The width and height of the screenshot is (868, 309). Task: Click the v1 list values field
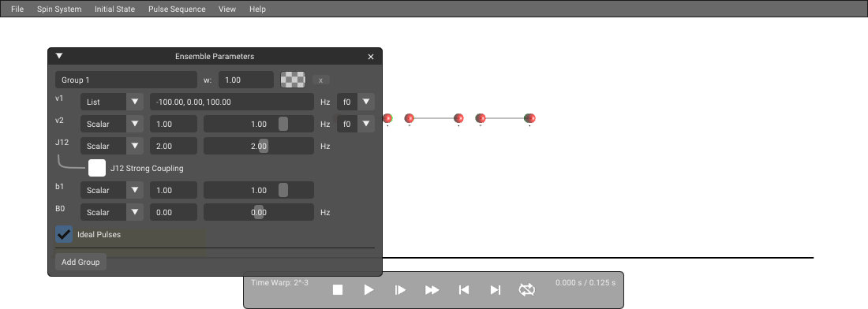(232, 102)
